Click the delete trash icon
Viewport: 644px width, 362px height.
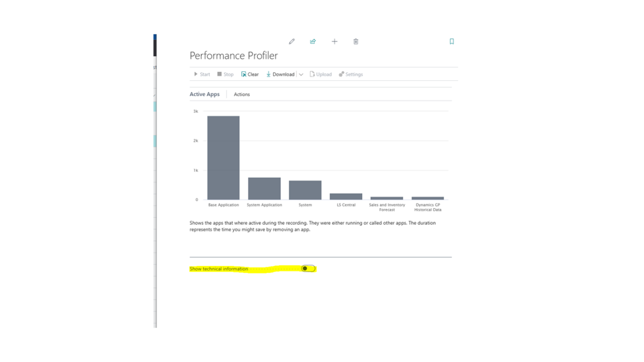(356, 41)
